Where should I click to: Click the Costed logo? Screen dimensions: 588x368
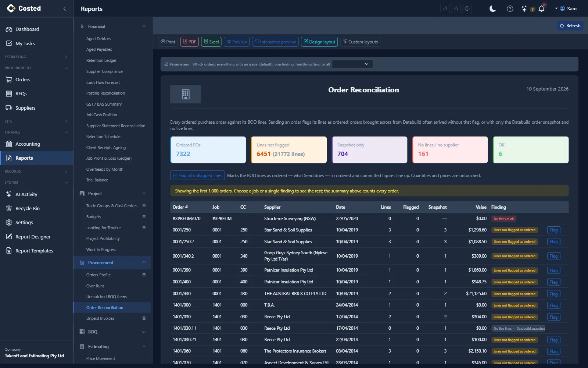(x=24, y=8)
